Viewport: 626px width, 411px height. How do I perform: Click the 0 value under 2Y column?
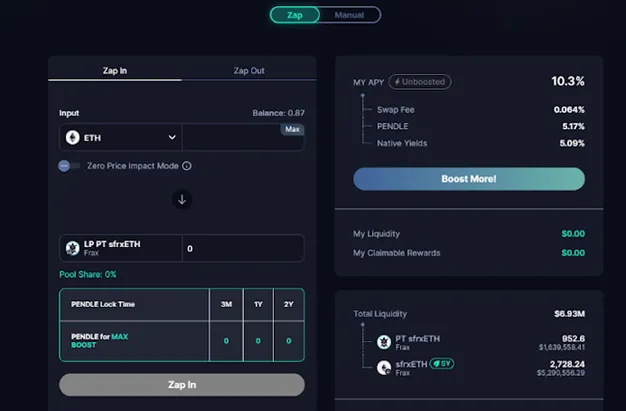(x=289, y=341)
